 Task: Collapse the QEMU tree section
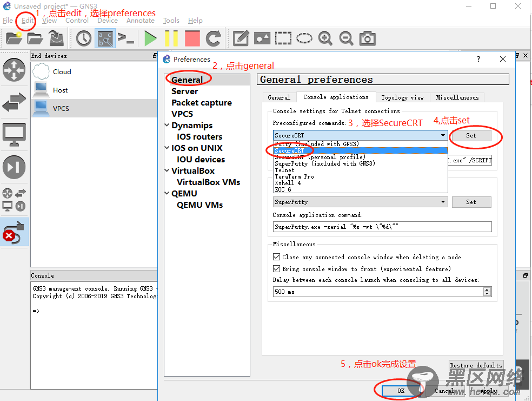point(167,193)
